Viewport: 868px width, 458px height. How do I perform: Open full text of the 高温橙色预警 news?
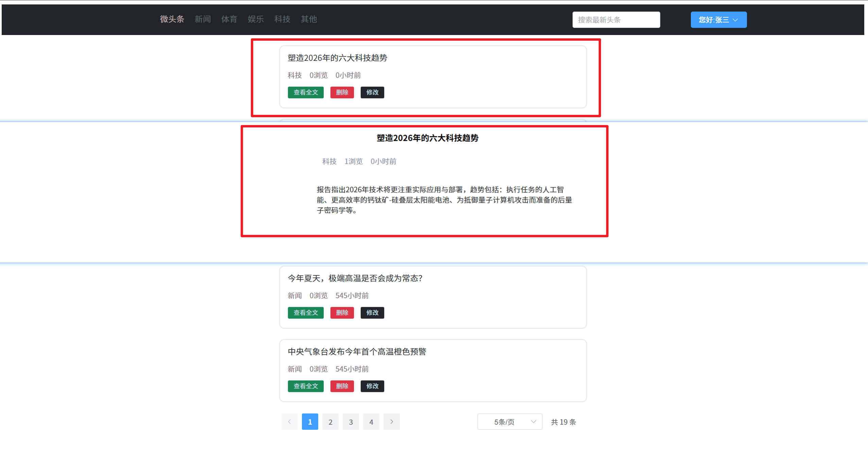point(305,386)
